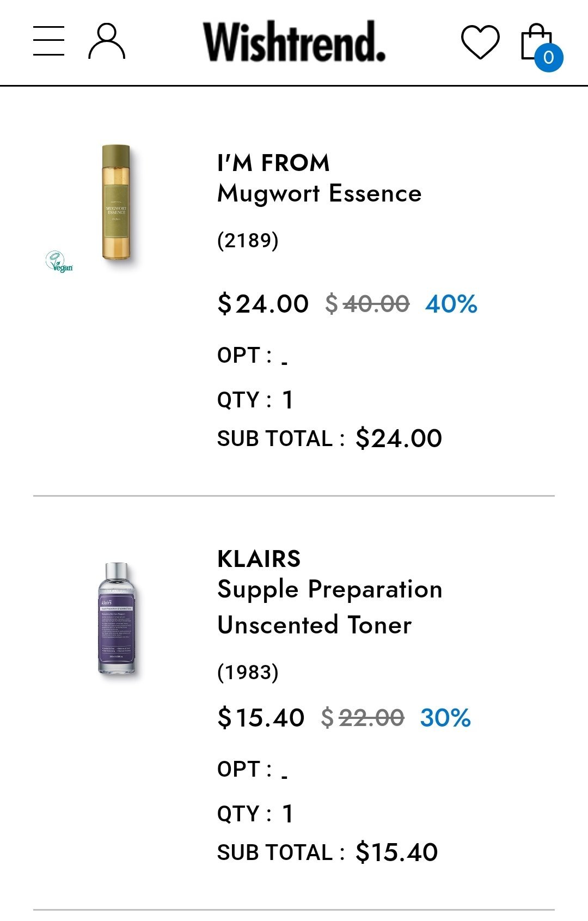Click the $24.00 Mugwort Essence price
The height and width of the screenshot is (921, 588).
[263, 303]
